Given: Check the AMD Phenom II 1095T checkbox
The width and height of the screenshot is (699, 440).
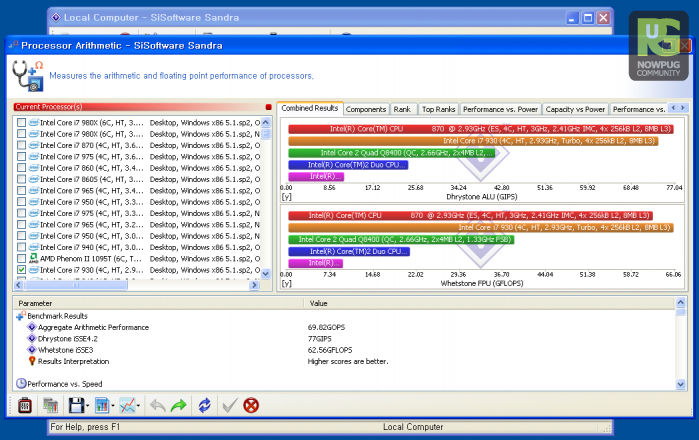Looking at the screenshot, I should [x=21, y=259].
